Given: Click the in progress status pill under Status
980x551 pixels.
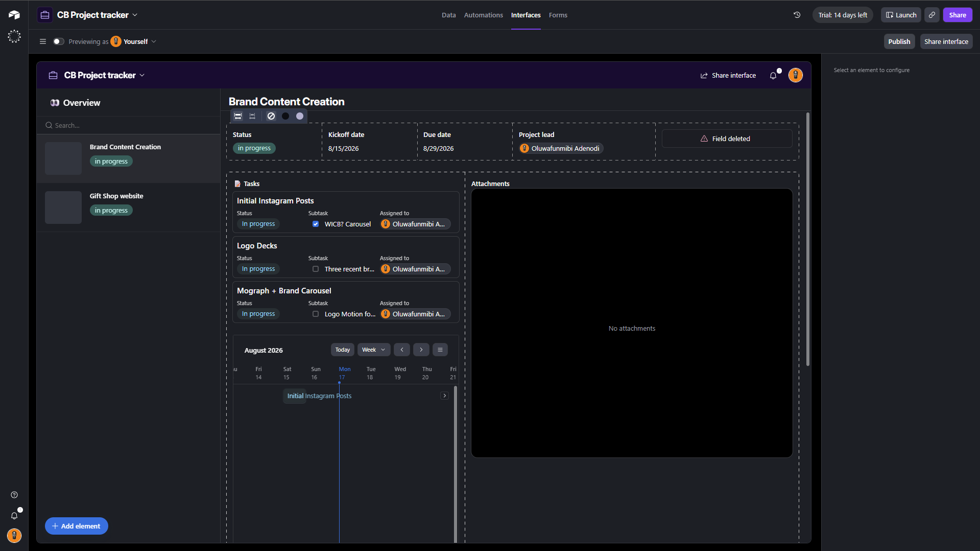Looking at the screenshot, I should click(254, 148).
